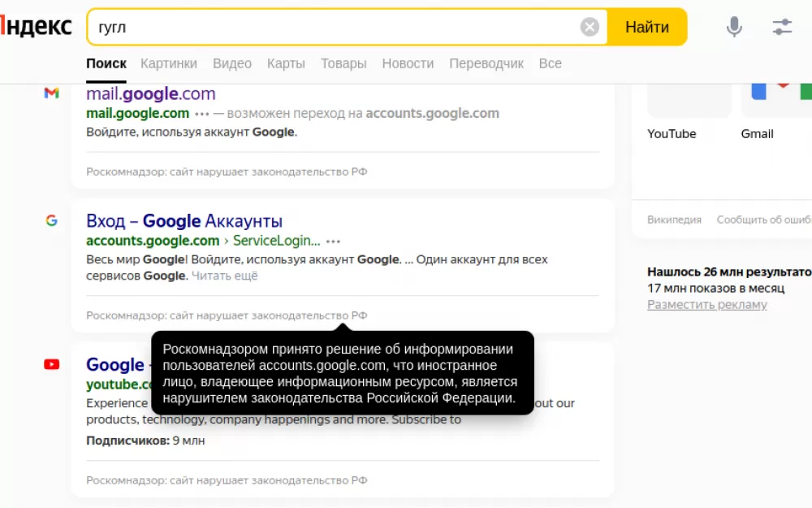Image resolution: width=812 pixels, height=508 pixels.
Task: Click the Википедия source link
Action: click(674, 219)
